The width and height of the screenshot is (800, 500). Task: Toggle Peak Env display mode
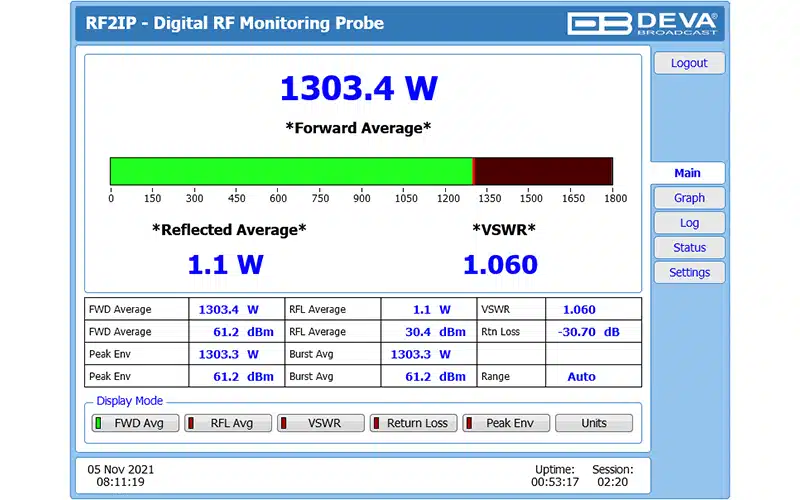coord(507,423)
